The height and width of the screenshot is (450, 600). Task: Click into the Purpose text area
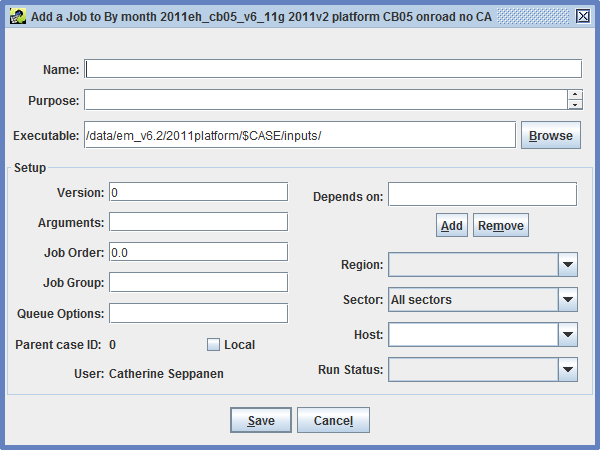(326, 100)
